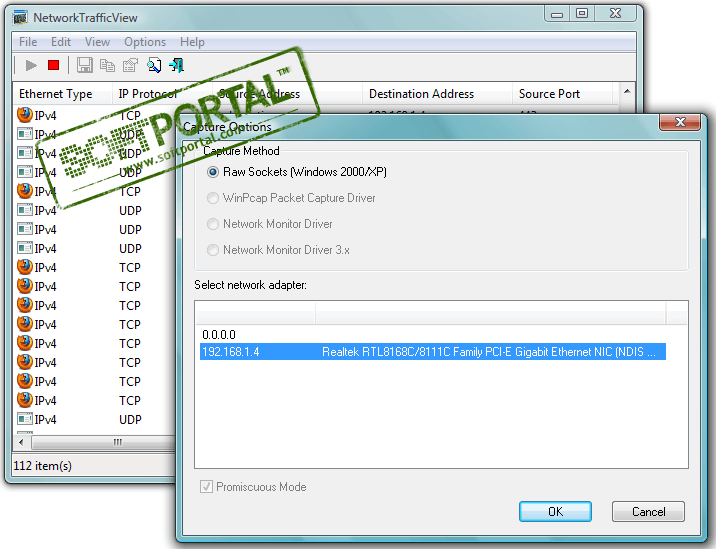Open the File menu
Image resolution: width=716 pixels, height=549 pixels.
click(x=28, y=42)
